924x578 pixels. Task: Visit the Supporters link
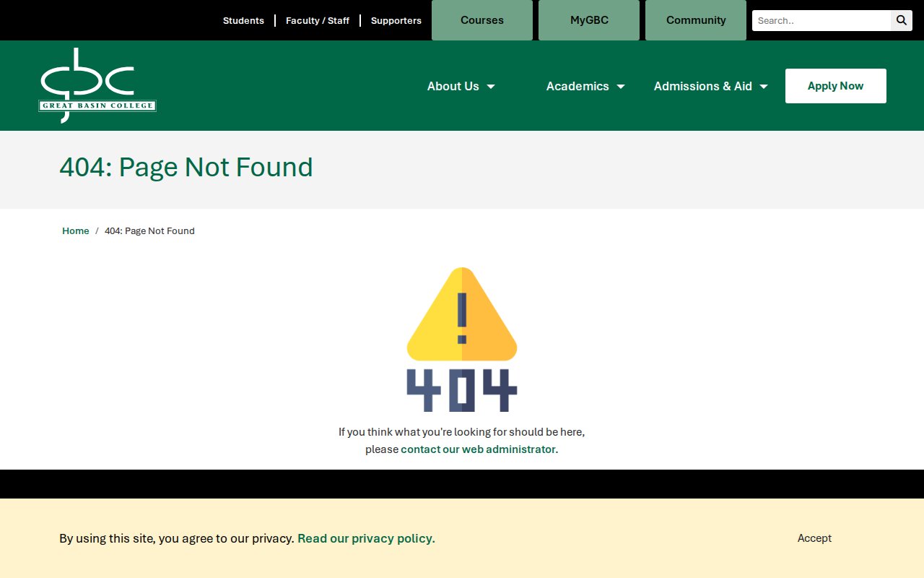pyautogui.click(x=396, y=20)
